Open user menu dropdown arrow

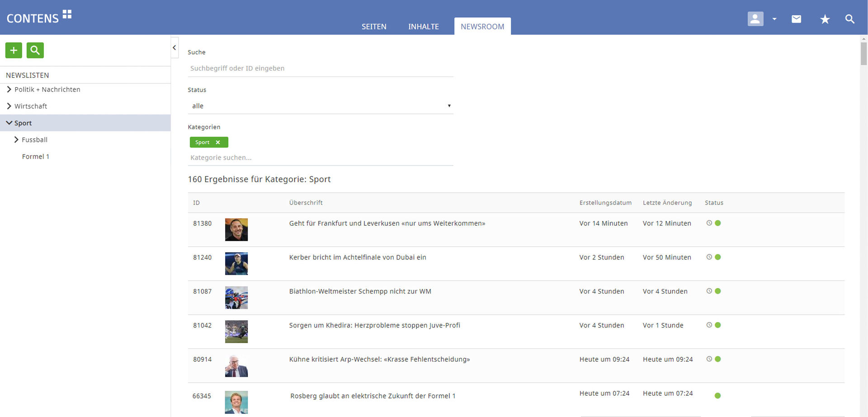click(x=774, y=19)
